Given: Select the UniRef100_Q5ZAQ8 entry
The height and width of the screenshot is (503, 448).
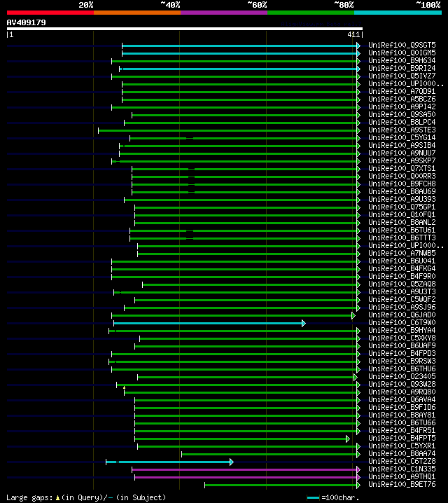Looking at the screenshot, I should pos(402,284).
